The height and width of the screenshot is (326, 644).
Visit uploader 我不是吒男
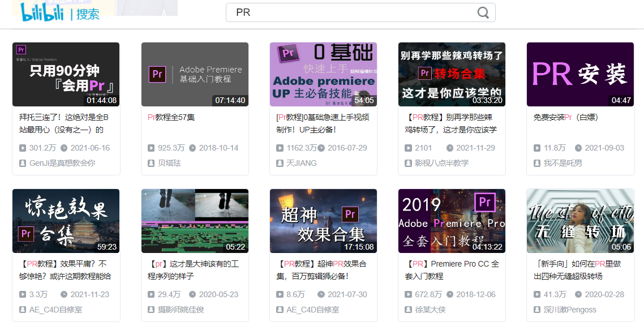(x=563, y=163)
